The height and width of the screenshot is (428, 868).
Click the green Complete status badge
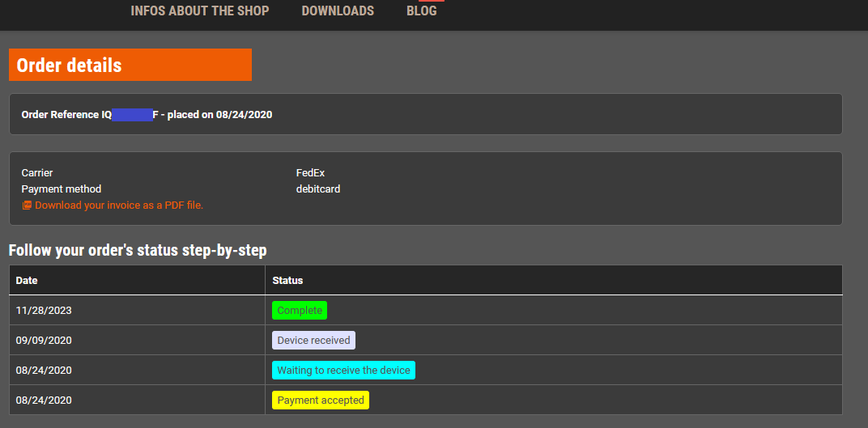point(299,311)
